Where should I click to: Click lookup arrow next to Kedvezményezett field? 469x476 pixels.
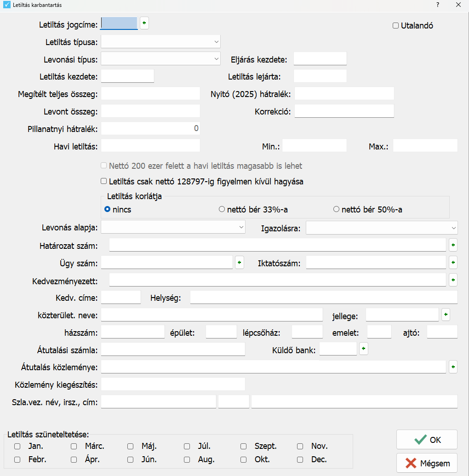pyautogui.click(x=453, y=280)
